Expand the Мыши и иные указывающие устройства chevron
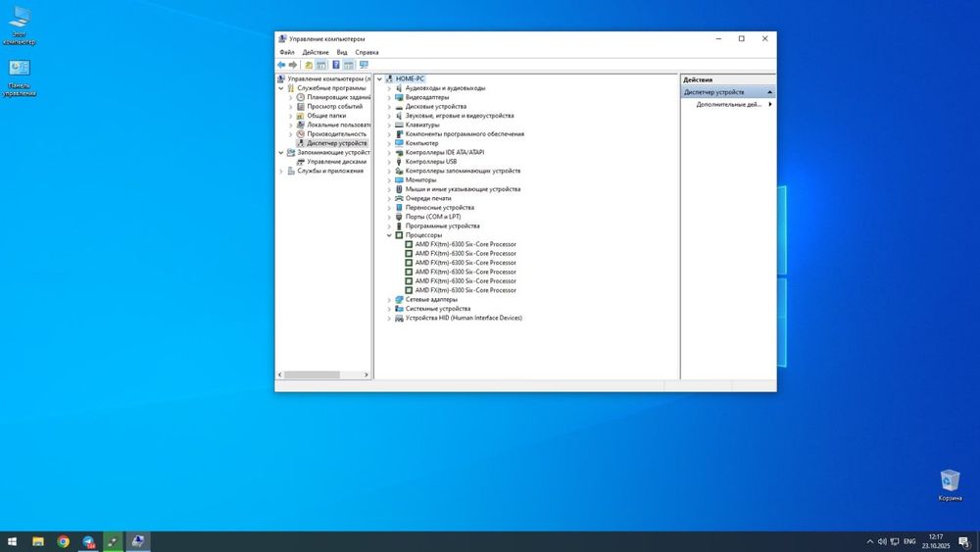Viewport: 980px width, 552px height. coord(389,189)
